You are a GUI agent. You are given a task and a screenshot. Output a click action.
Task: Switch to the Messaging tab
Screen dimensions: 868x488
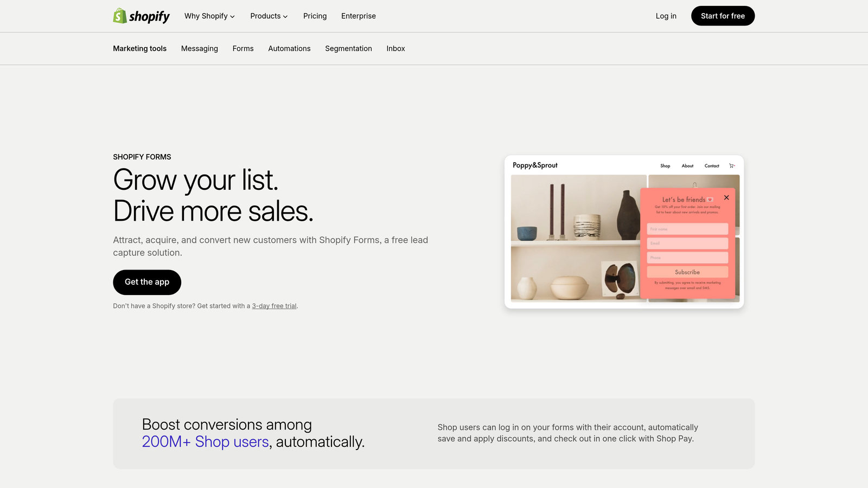point(200,48)
